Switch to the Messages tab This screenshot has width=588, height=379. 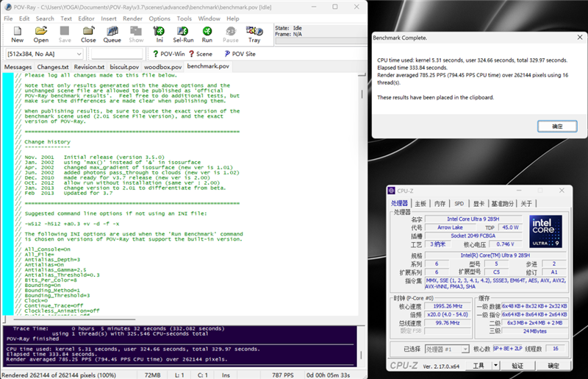coord(18,67)
